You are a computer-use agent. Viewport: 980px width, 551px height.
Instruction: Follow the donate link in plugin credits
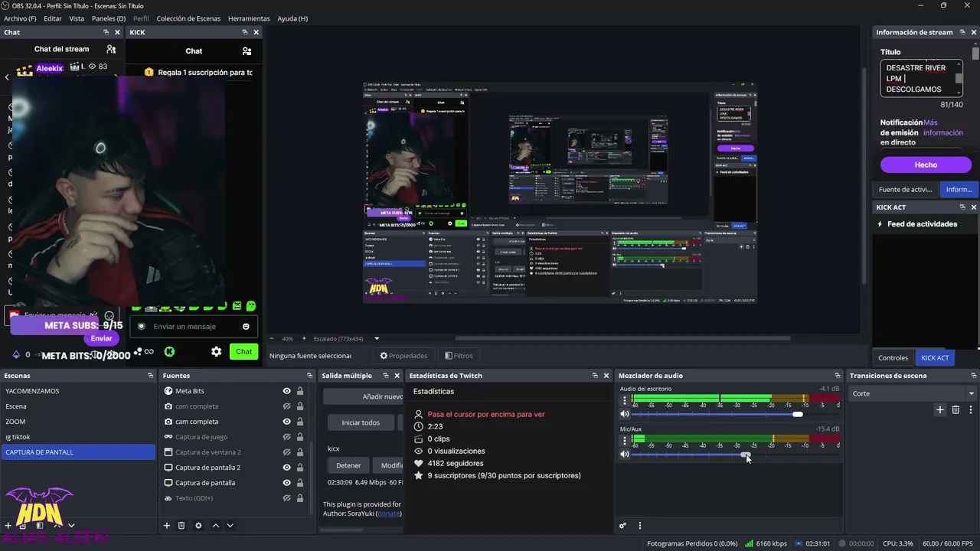tap(389, 513)
